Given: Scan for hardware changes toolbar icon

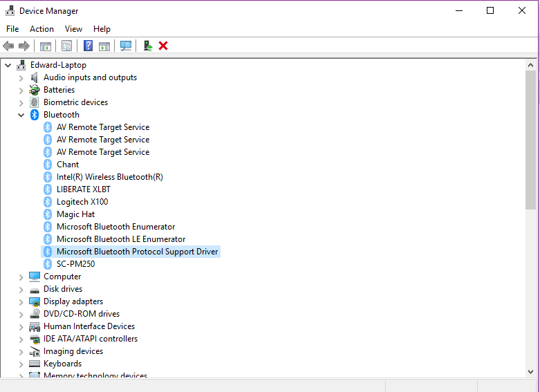Looking at the screenshot, I should pyautogui.click(x=126, y=46).
